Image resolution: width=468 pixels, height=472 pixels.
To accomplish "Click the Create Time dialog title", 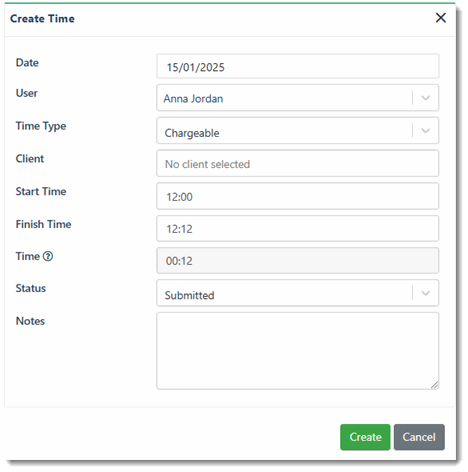I will [x=42, y=19].
